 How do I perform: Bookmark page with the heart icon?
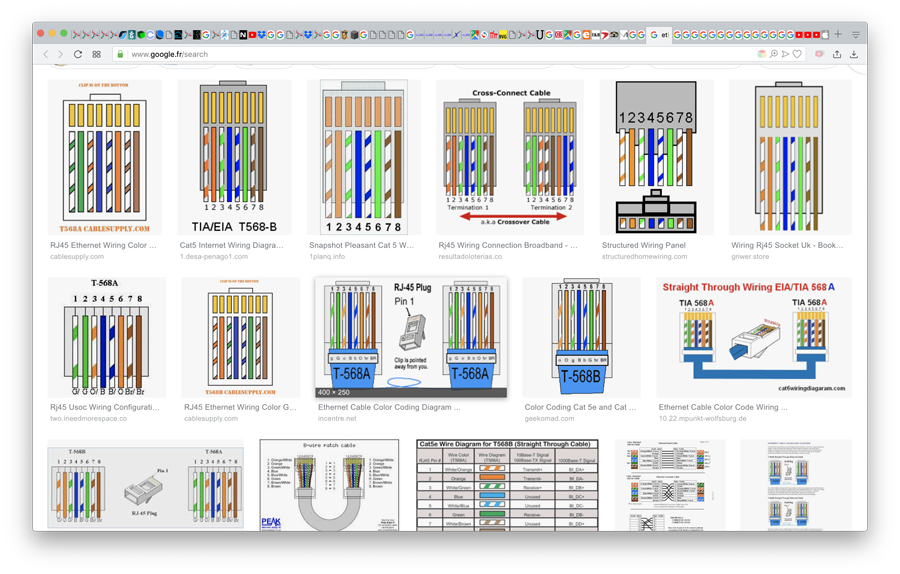coord(797,54)
